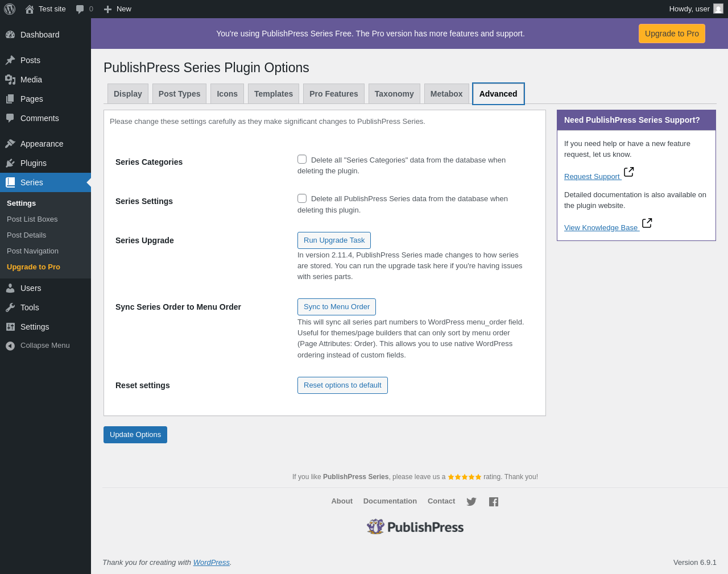This screenshot has width=728, height=574.
Task: Open the Twitter icon in footer
Action: click(471, 502)
